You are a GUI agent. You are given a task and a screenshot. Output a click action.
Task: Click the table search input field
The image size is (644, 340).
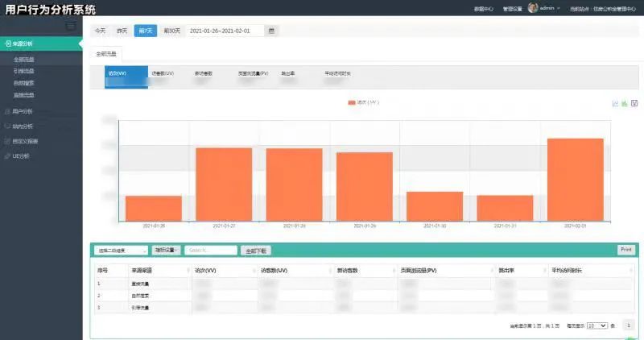[x=211, y=251]
